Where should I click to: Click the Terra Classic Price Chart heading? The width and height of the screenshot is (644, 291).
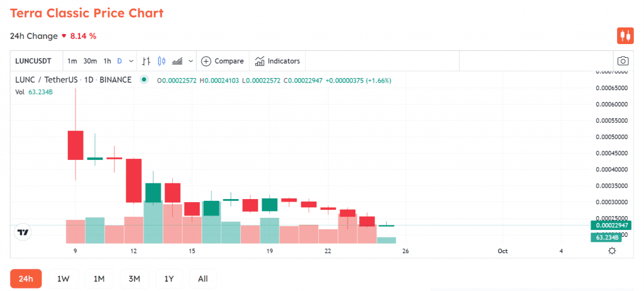(x=87, y=13)
